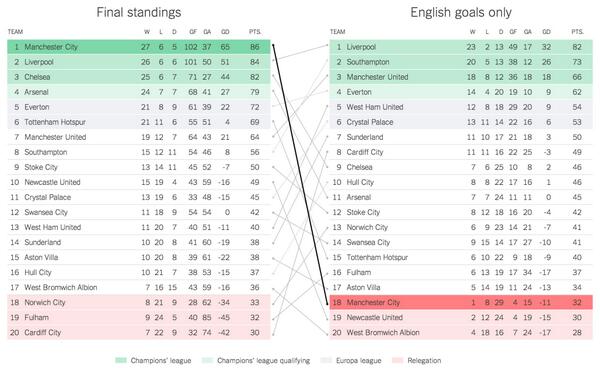Click the Final standings title
Screen dimensions: 600x368
139,12
